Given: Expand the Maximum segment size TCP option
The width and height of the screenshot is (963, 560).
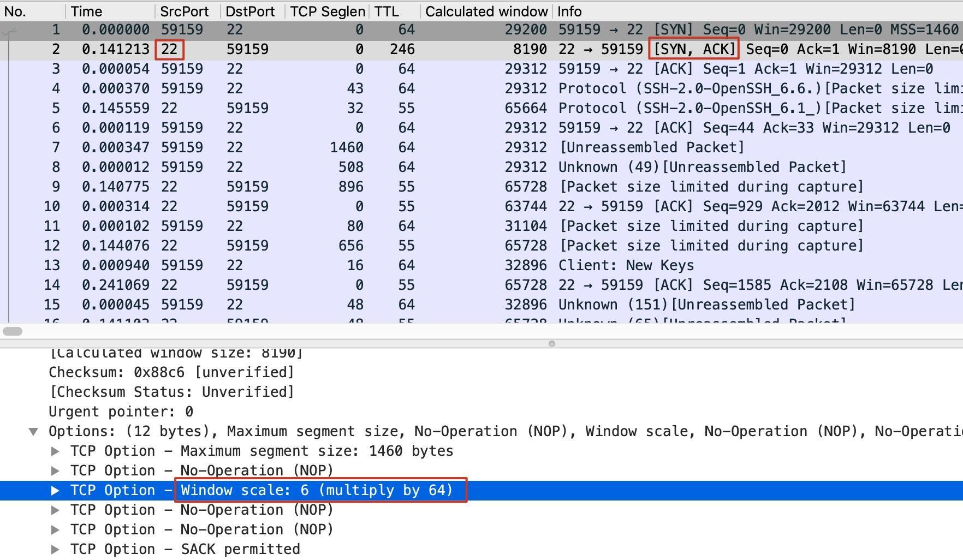Looking at the screenshot, I should click(x=55, y=451).
